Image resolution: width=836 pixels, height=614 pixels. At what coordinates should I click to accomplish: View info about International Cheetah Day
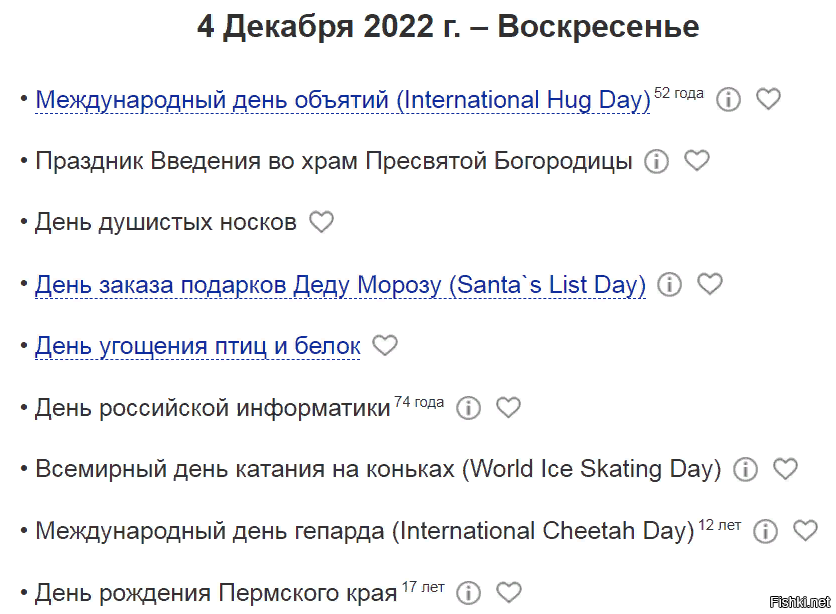(765, 531)
